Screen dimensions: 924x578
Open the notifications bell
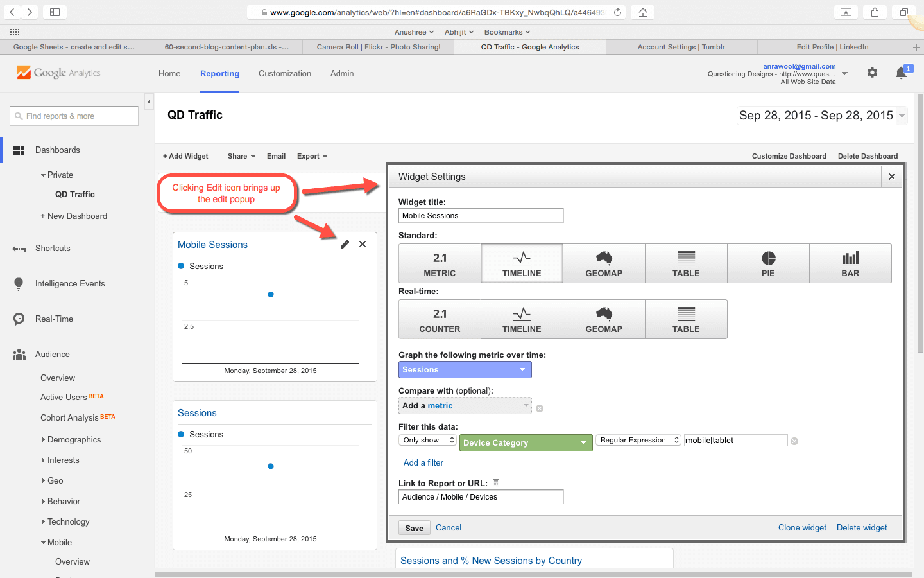tap(902, 73)
